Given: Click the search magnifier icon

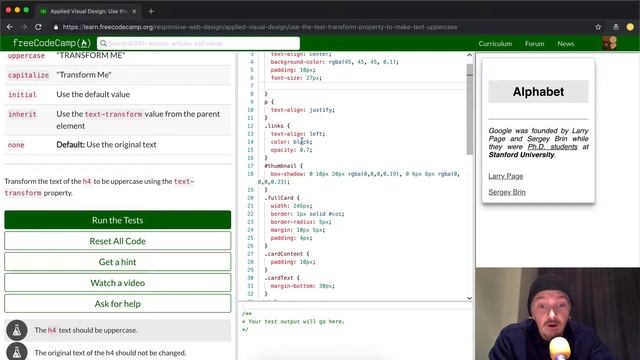Looking at the screenshot, I should (103, 43).
